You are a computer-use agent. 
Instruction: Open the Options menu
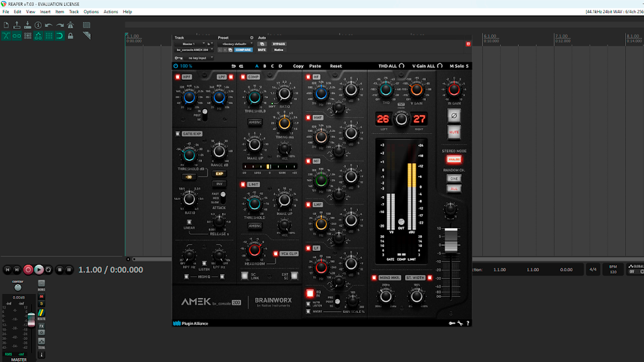[x=91, y=12]
